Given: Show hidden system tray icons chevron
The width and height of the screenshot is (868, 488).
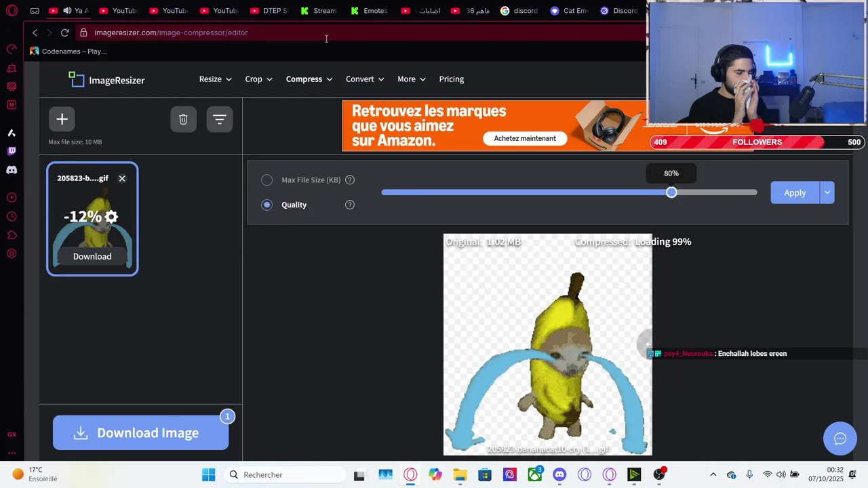Looking at the screenshot, I should (x=713, y=474).
